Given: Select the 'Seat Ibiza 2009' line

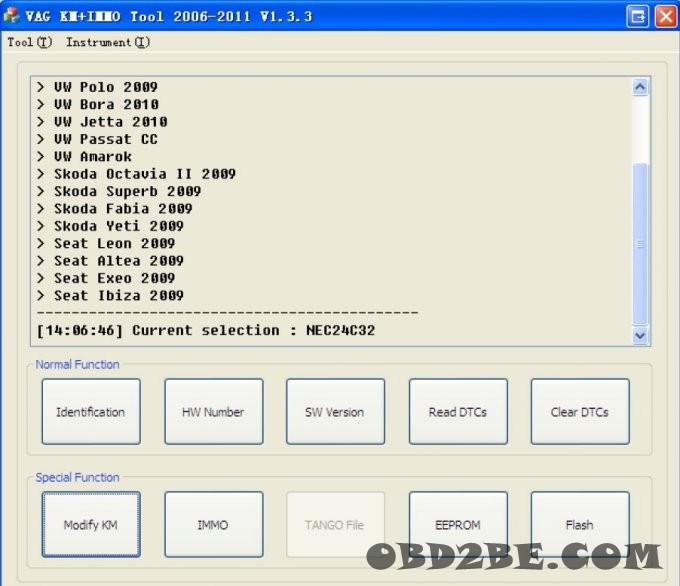Looking at the screenshot, I should [x=110, y=295].
